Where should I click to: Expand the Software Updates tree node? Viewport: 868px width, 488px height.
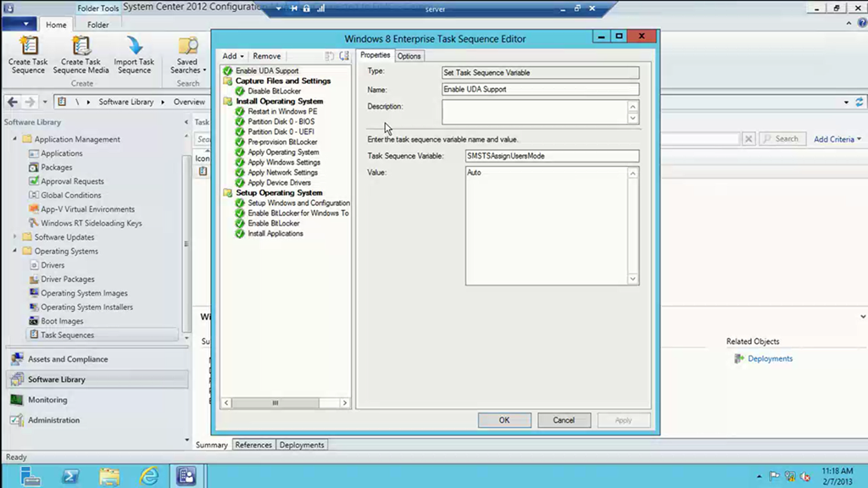pos(14,237)
